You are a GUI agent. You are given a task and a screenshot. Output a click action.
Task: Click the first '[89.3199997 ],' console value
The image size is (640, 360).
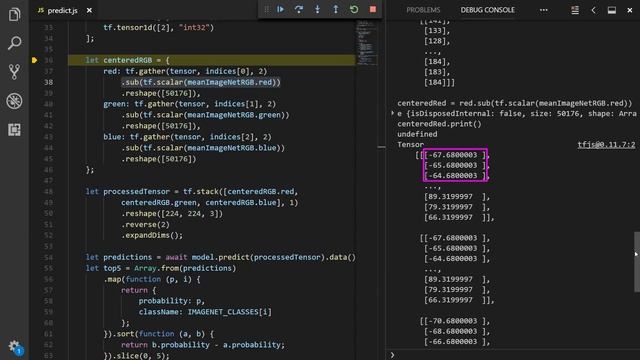click(x=457, y=196)
